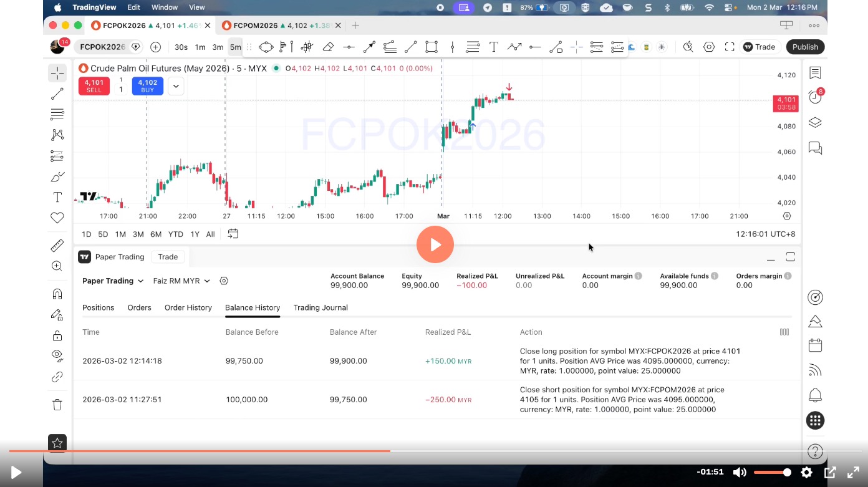Open the economic calendar icon

tap(815, 345)
